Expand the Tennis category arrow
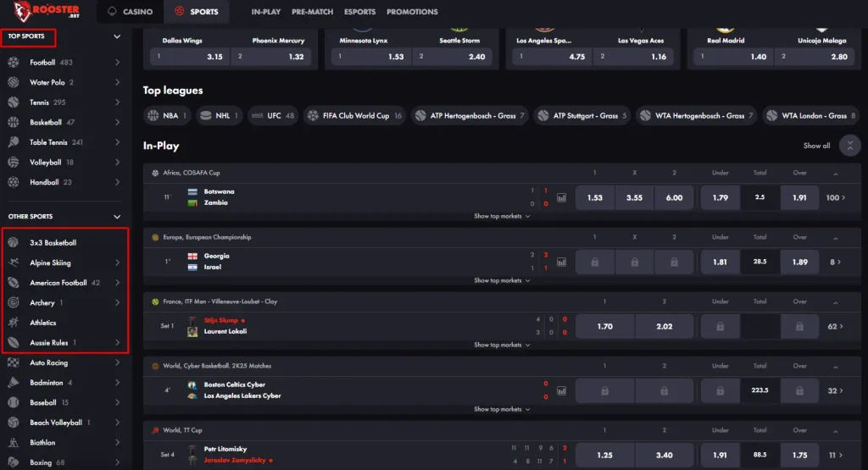The width and height of the screenshot is (868, 470). (117, 102)
